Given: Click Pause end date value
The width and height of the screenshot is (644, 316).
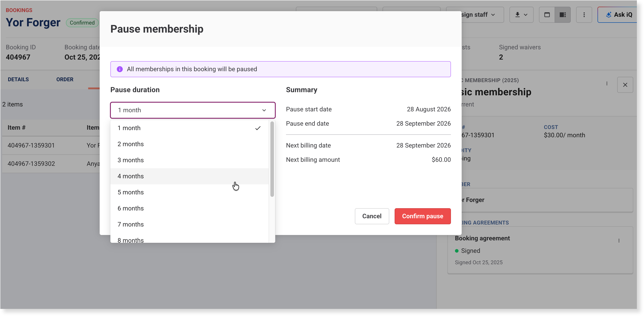Looking at the screenshot, I should point(423,124).
